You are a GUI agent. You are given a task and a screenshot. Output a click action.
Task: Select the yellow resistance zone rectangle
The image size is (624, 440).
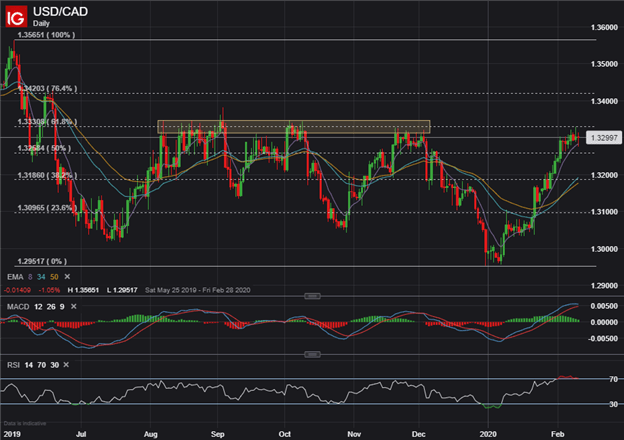293,127
